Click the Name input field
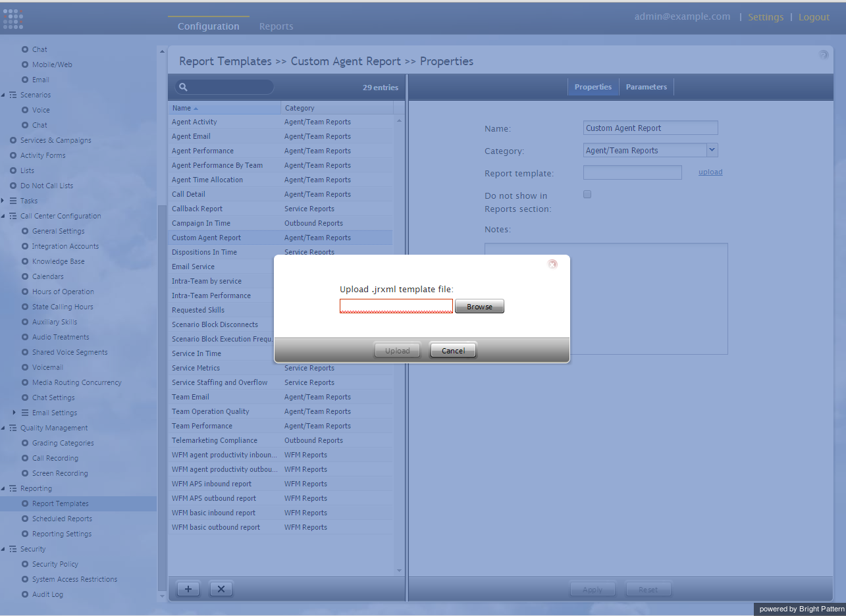The image size is (846, 616). (x=650, y=128)
